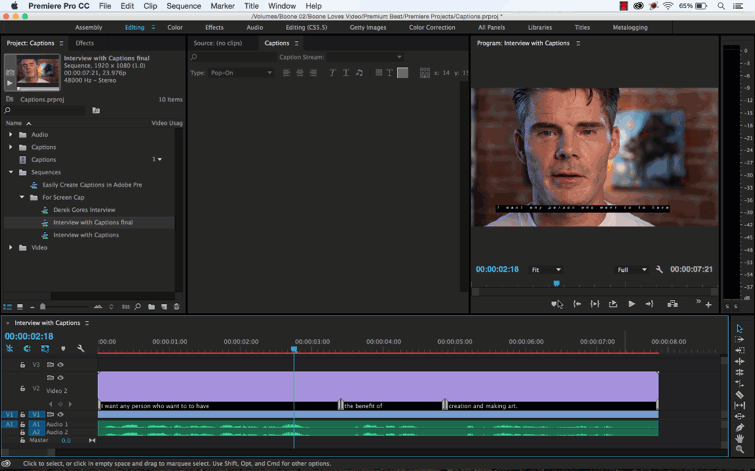Click the trash icon in Project panel
The image size is (755, 471).
click(x=177, y=307)
